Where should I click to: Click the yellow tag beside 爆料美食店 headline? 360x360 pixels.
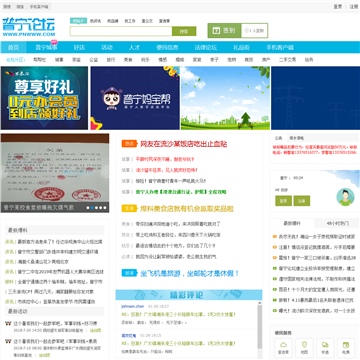tap(130, 209)
